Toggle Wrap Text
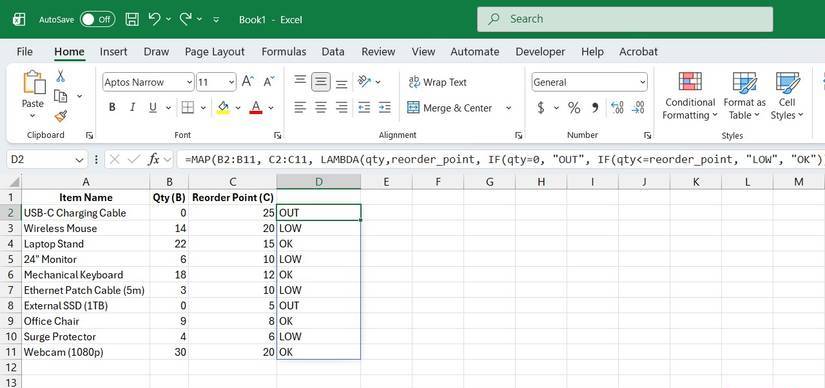Image resolution: width=825 pixels, height=388 pixels. click(437, 82)
